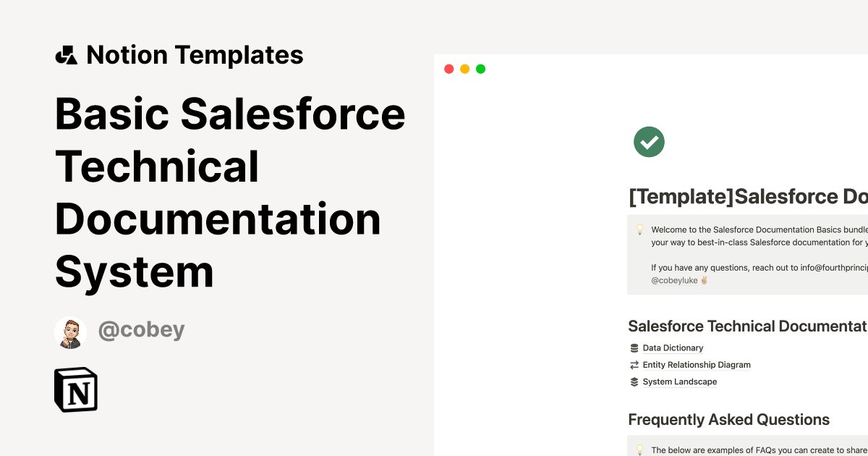Click the Frequently Asked Questions heading

pos(729,420)
